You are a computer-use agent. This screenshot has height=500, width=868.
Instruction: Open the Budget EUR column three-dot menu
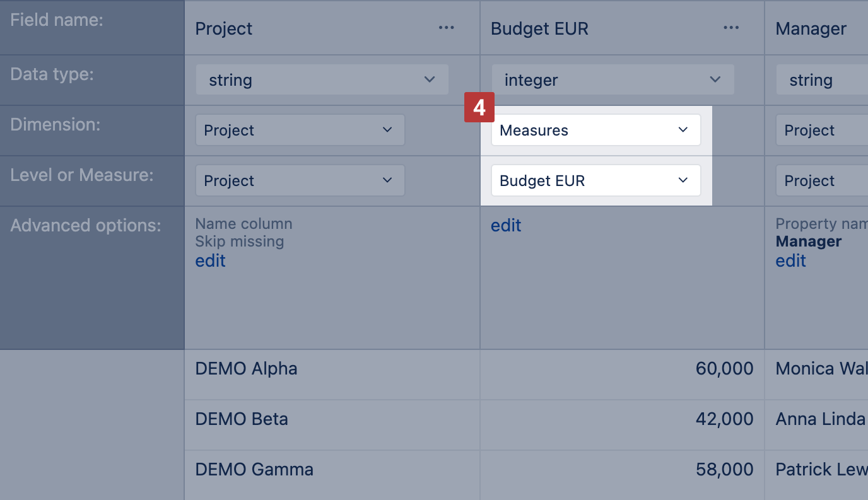731,28
